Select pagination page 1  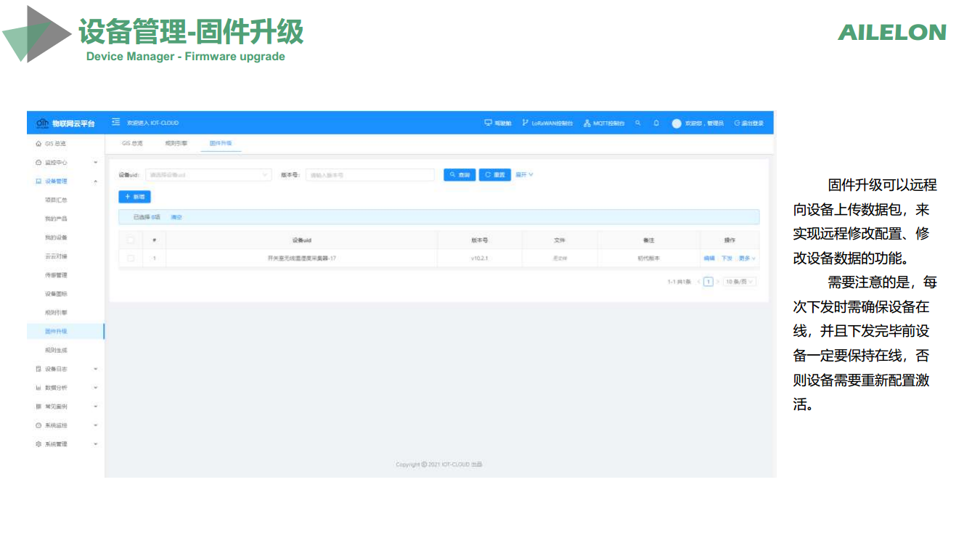coord(709,282)
